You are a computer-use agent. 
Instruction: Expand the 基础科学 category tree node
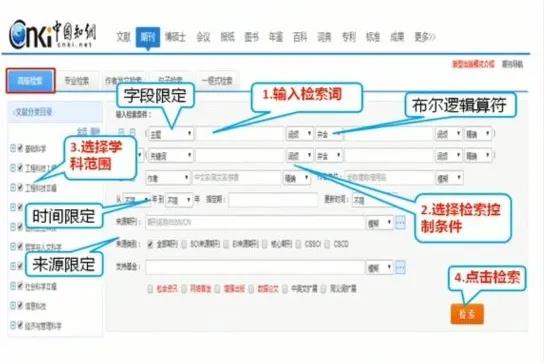[x=13, y=148]
